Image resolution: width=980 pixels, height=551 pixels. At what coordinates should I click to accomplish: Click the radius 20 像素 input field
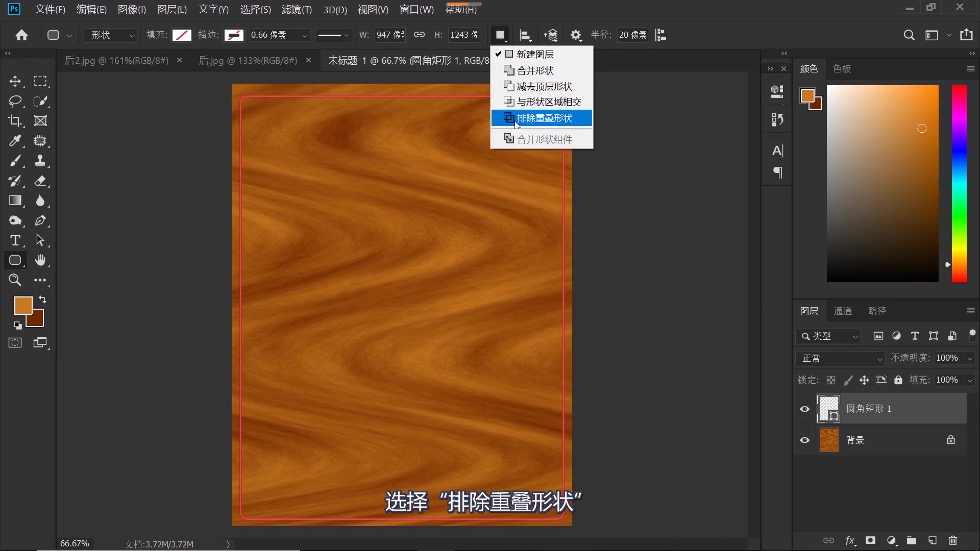click(632, 35)
